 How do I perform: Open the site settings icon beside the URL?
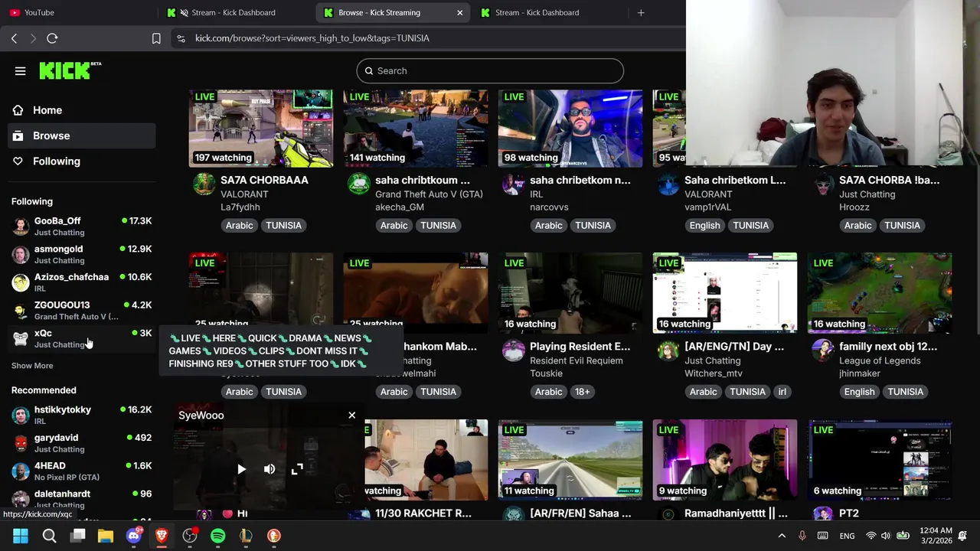(x=180, y=38)
